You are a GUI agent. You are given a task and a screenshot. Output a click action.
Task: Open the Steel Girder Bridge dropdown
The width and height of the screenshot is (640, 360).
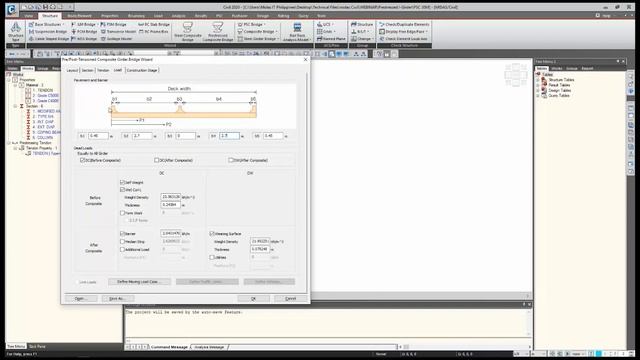point(258,39)
